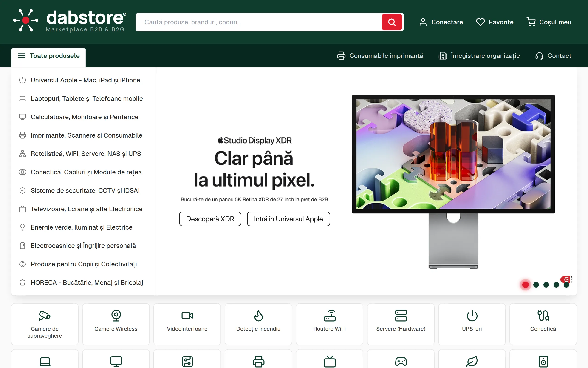Viewport: 588px width, 368px height.
Task: Click the network icon beside Rețelistică, WiFi
Action: click(23, 154)
